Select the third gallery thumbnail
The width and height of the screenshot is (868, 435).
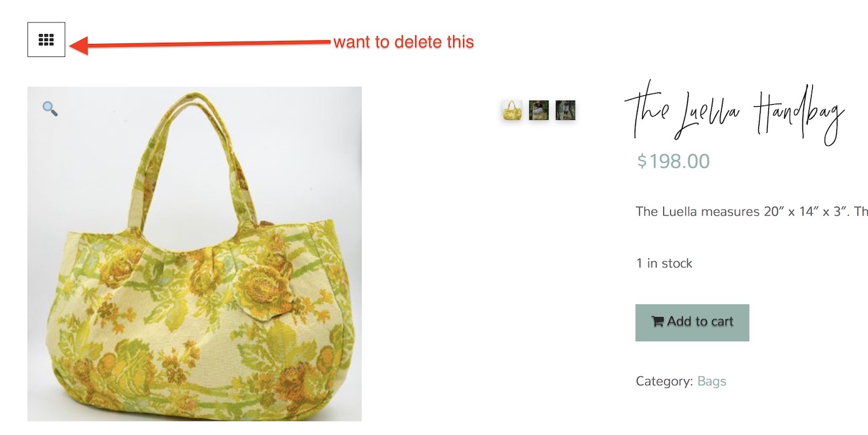(x=565, y=110)
